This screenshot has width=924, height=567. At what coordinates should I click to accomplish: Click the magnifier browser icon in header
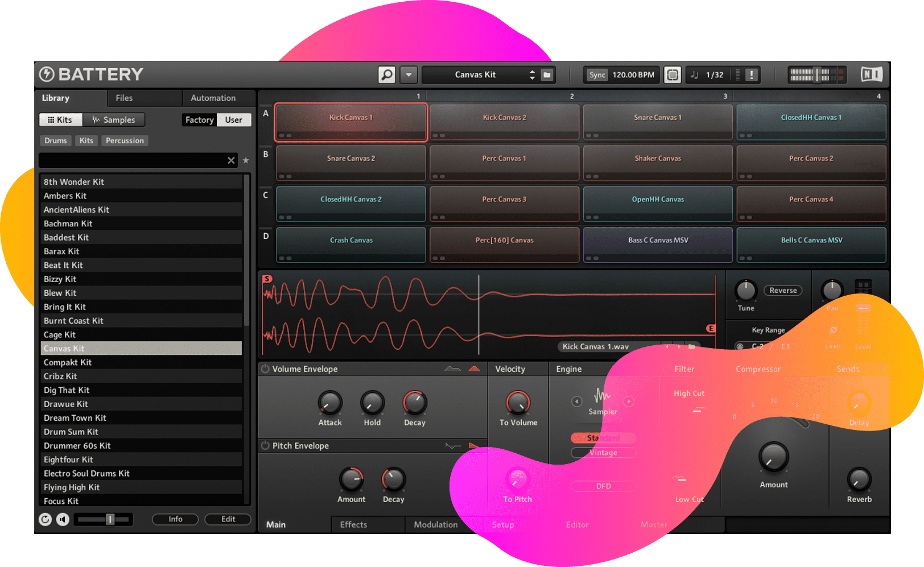click(x=387, y=75)
